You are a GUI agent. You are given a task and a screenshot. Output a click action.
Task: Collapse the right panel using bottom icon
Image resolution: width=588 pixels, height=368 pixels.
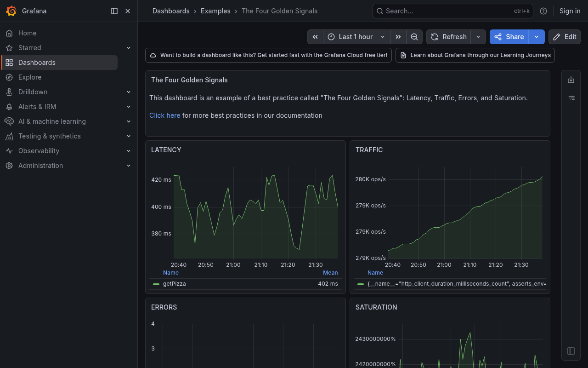(x=571, y=351)
